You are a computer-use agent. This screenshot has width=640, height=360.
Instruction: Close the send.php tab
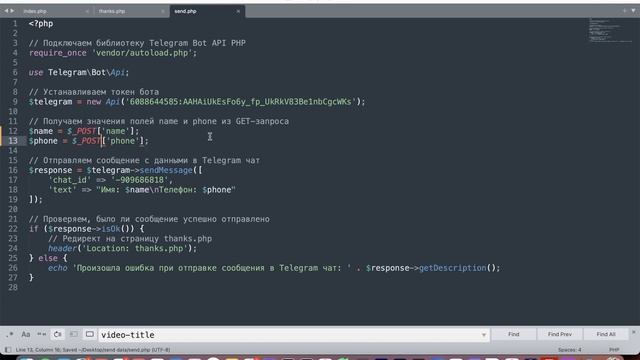click(x=238, y=11)
